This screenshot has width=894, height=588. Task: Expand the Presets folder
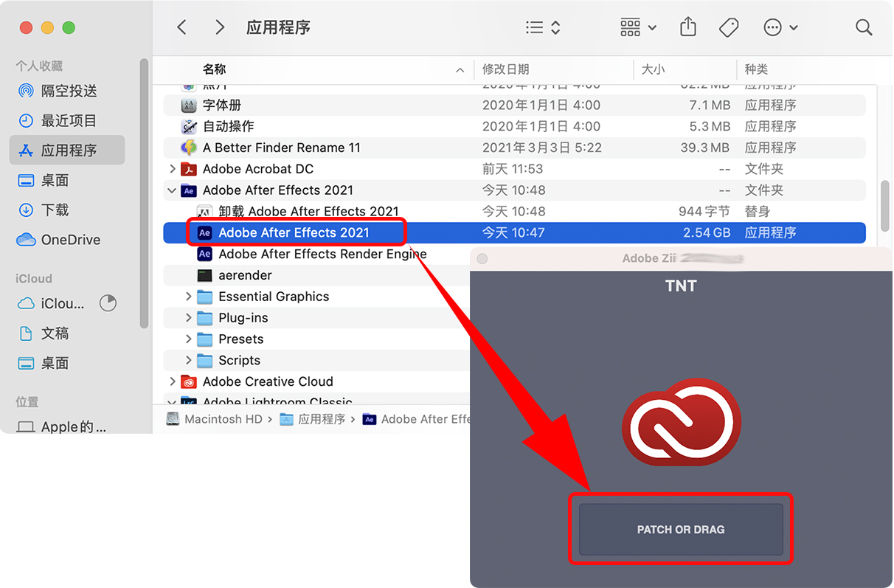tap(189, 339)
